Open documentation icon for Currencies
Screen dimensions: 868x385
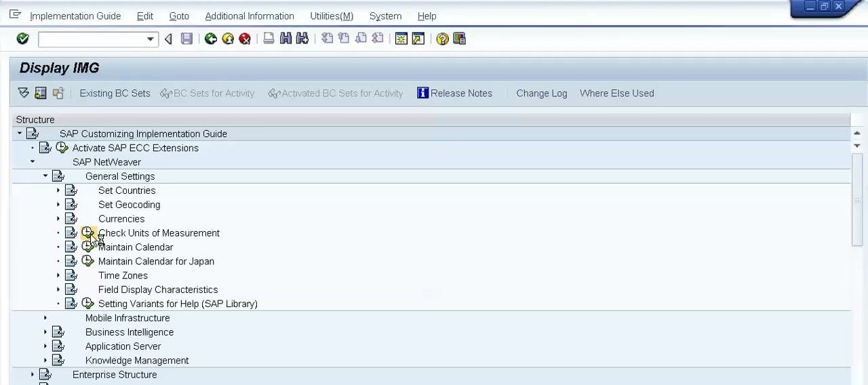coord(71,219)
